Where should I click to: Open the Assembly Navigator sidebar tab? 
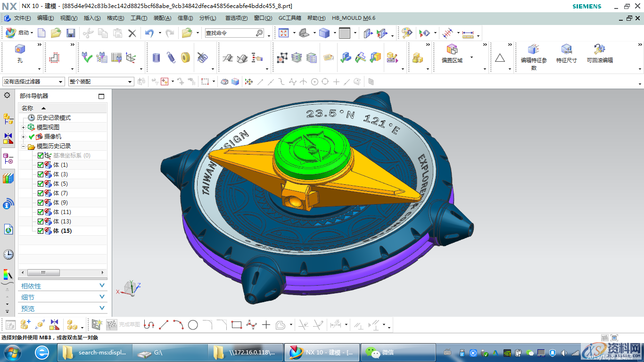(8, 118)
